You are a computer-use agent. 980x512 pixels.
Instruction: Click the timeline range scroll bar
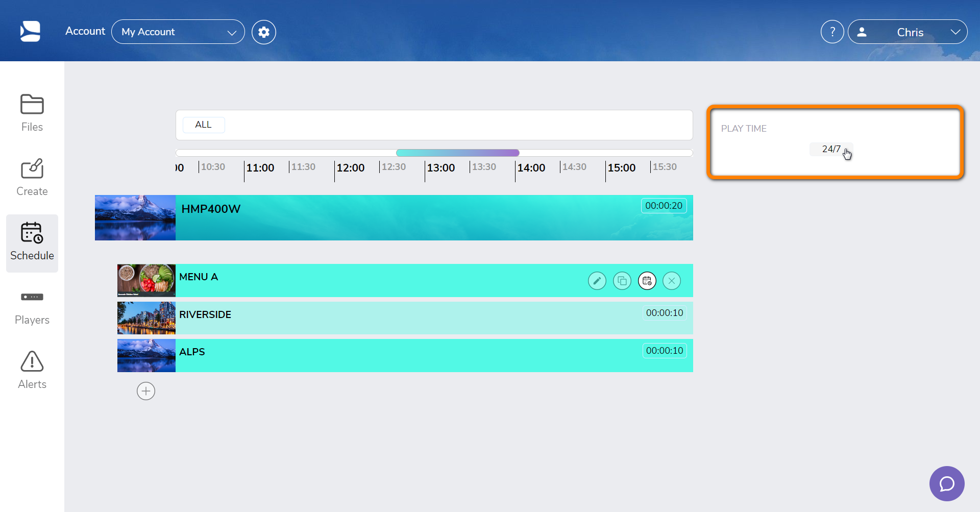458,153
